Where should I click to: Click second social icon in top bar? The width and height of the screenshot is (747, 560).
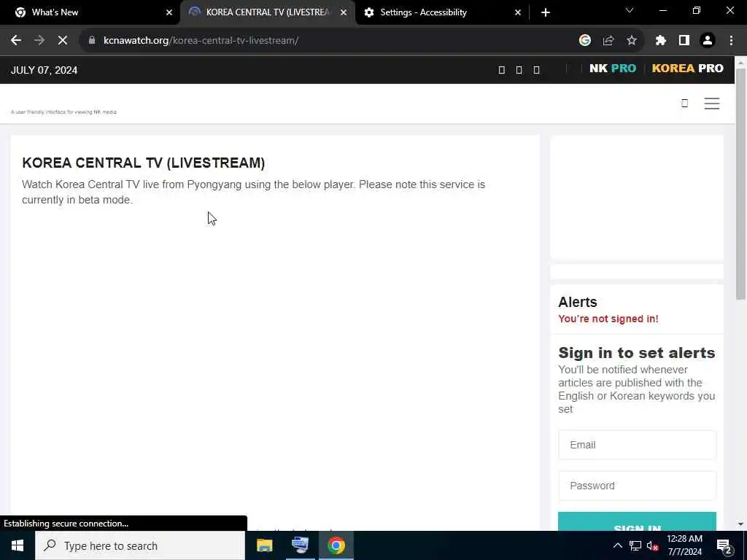pos(519,70)
